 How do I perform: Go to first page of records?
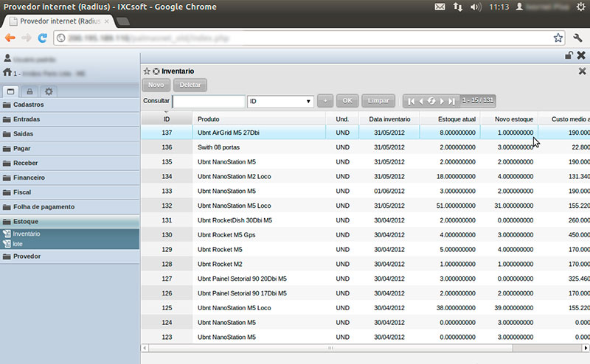click(412, 101)
